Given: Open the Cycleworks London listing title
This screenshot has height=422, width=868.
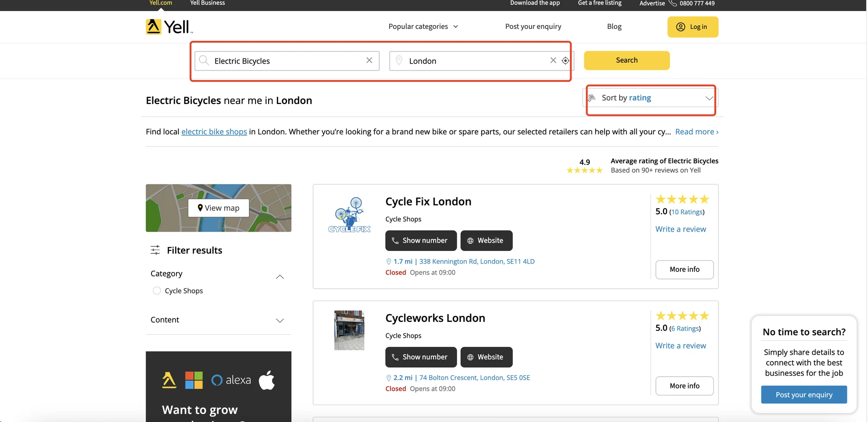Looking at the screenshot, I should (x=435, y=318).
